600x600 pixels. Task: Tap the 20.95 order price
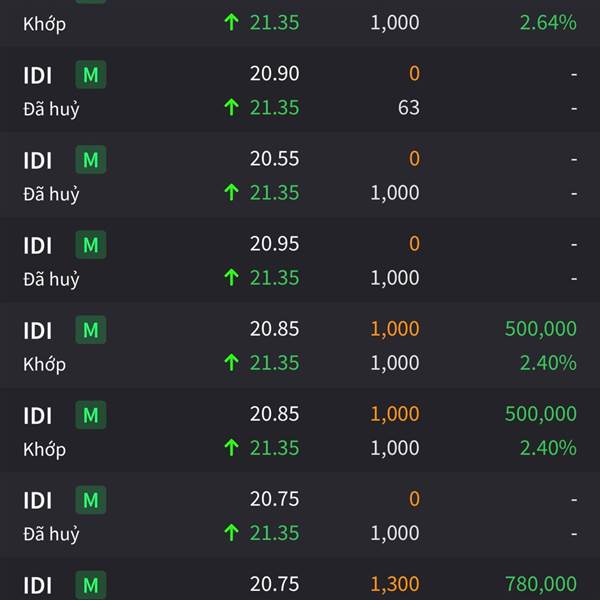click(274, 244)
